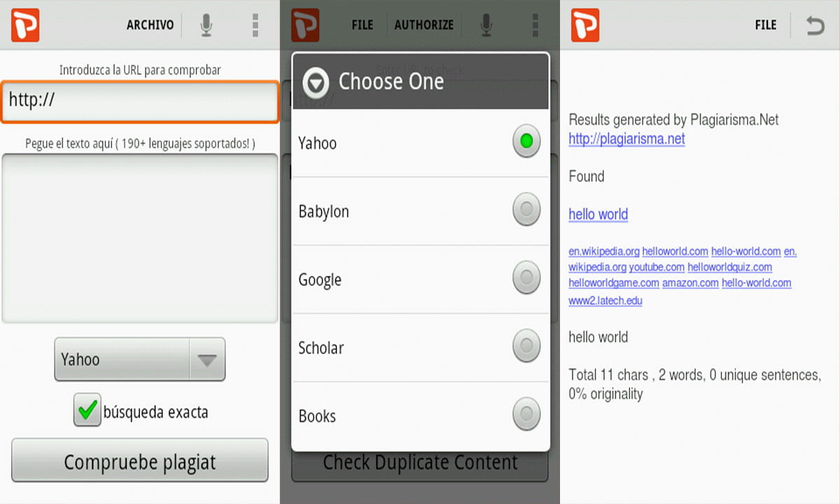
Task: Select the Scholar radio button
Action: pyautogui.click(x=526, y=346)
